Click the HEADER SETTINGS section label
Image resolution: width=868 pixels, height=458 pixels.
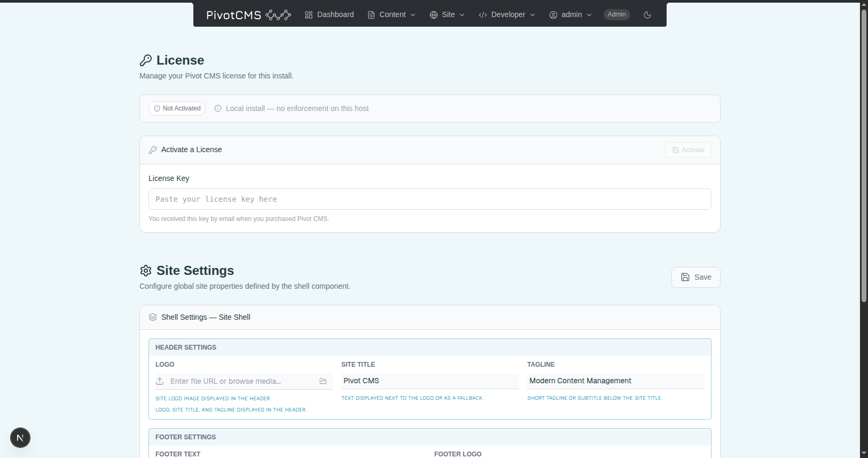(186, 348)
